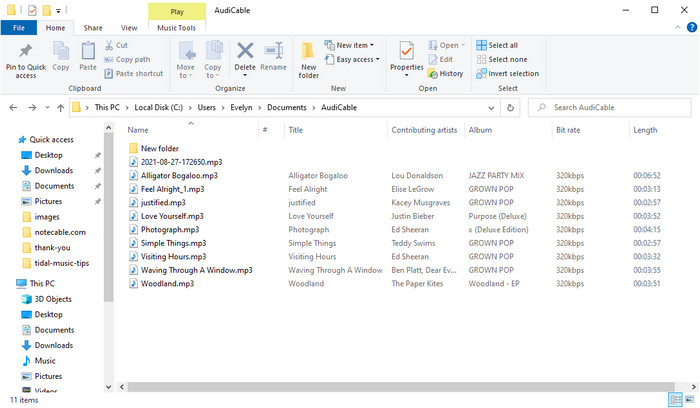Click the Paste clipboard icon
The image size is (700, 408).
click(x=88, y=56)
